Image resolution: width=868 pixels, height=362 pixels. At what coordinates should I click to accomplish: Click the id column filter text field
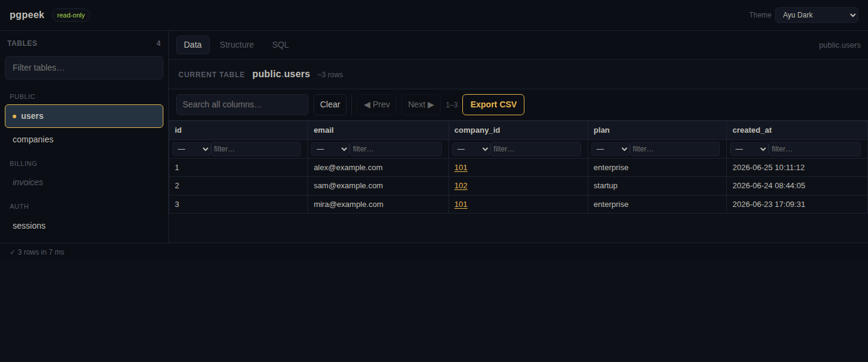tap(256, 149)
